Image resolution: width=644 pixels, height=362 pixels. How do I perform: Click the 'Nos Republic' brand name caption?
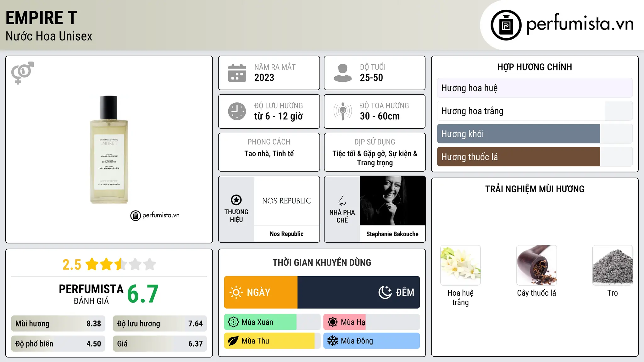point(286,234)
